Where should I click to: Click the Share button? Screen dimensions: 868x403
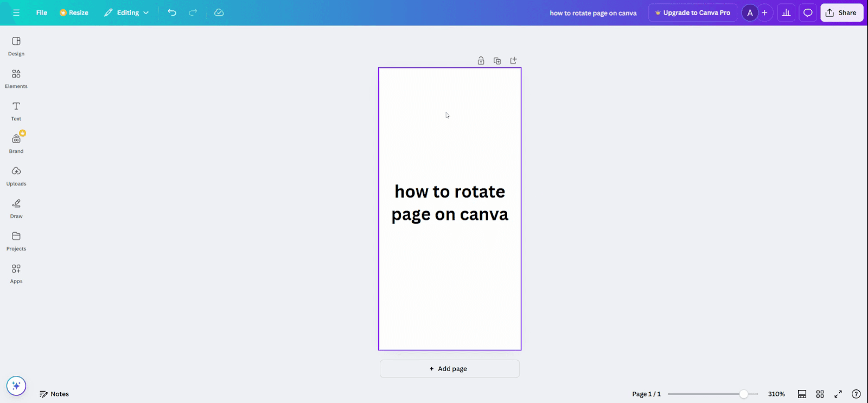coord(841,12)
